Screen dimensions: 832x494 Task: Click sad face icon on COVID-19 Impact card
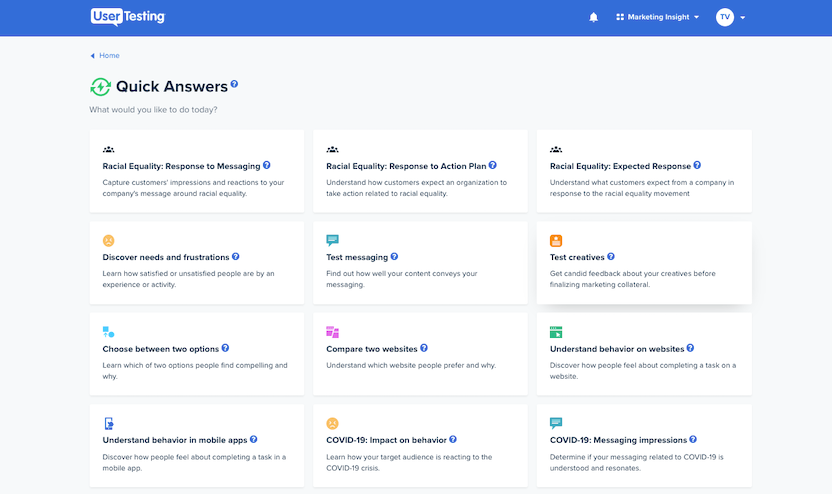[332, 423]
